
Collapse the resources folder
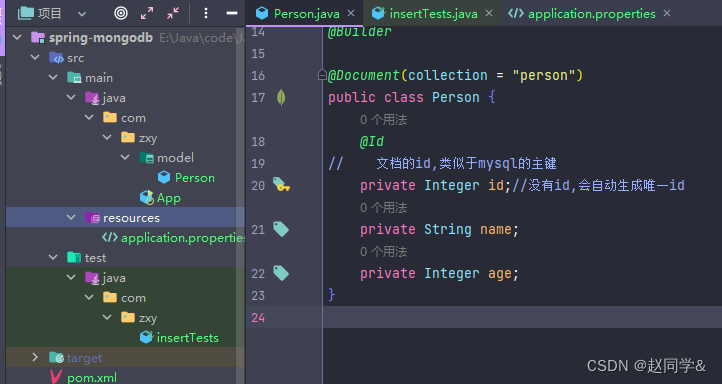[71, 217]
